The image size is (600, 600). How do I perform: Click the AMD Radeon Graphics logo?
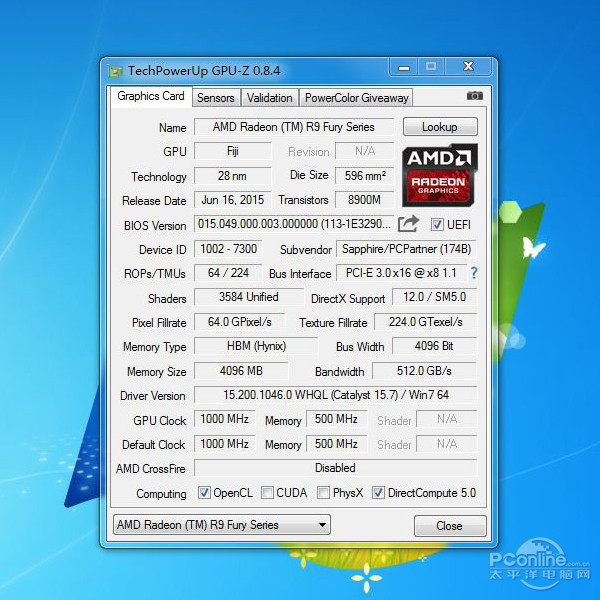(440, 175)
